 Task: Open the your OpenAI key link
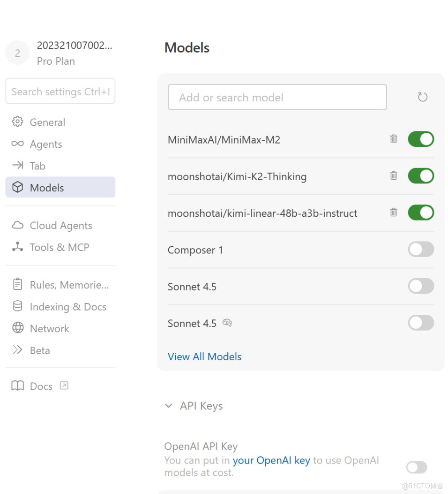point(271,460)
